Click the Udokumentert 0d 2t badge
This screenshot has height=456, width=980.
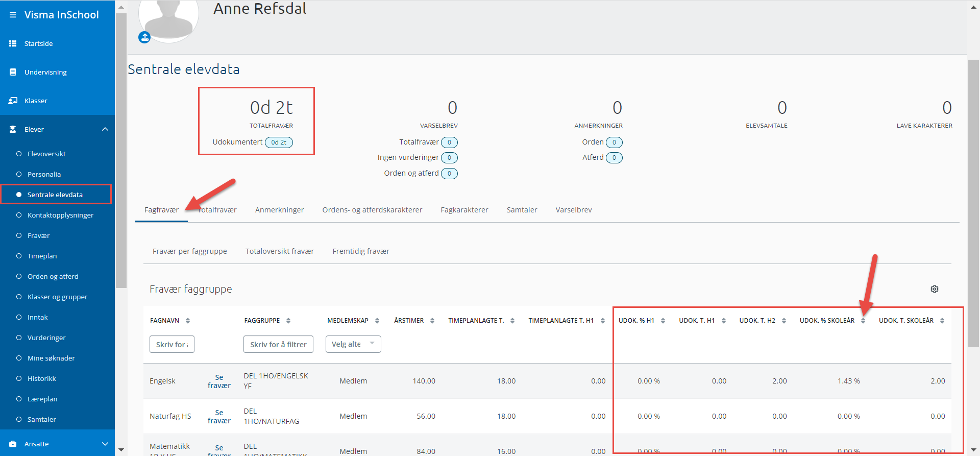pos(279,142)
